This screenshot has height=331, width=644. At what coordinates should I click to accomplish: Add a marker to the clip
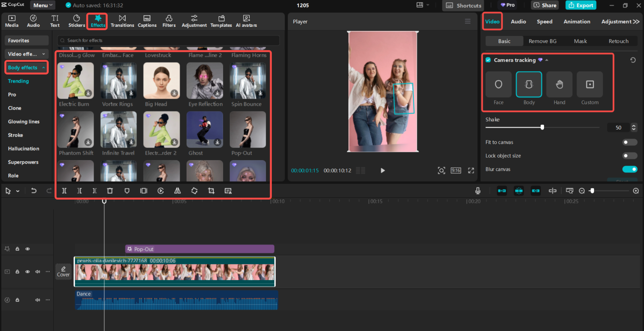pos(127,191)
